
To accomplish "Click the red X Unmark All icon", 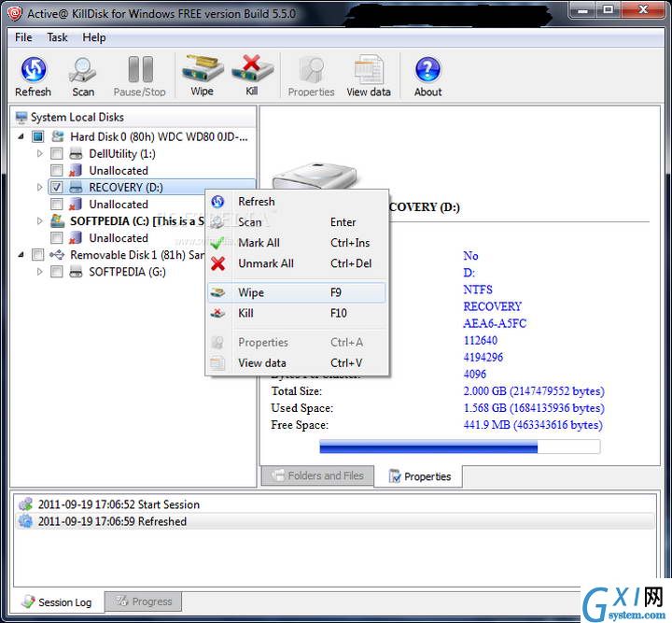I will tap(217, 263).
